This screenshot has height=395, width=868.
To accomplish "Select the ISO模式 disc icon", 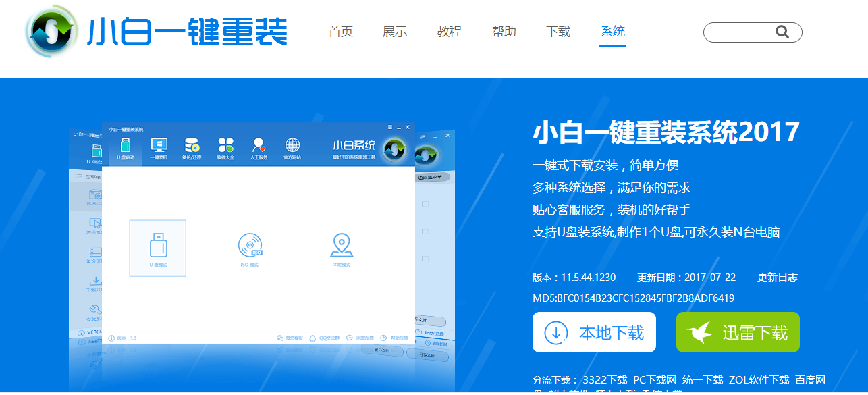I will [250, 245].
